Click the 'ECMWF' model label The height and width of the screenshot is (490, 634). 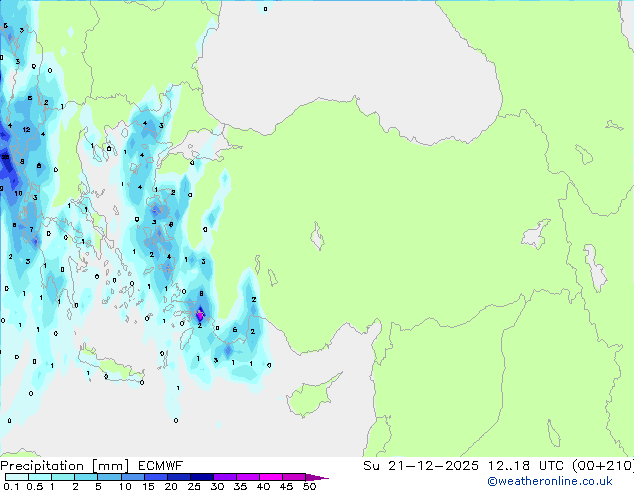(x=161, y=466)
